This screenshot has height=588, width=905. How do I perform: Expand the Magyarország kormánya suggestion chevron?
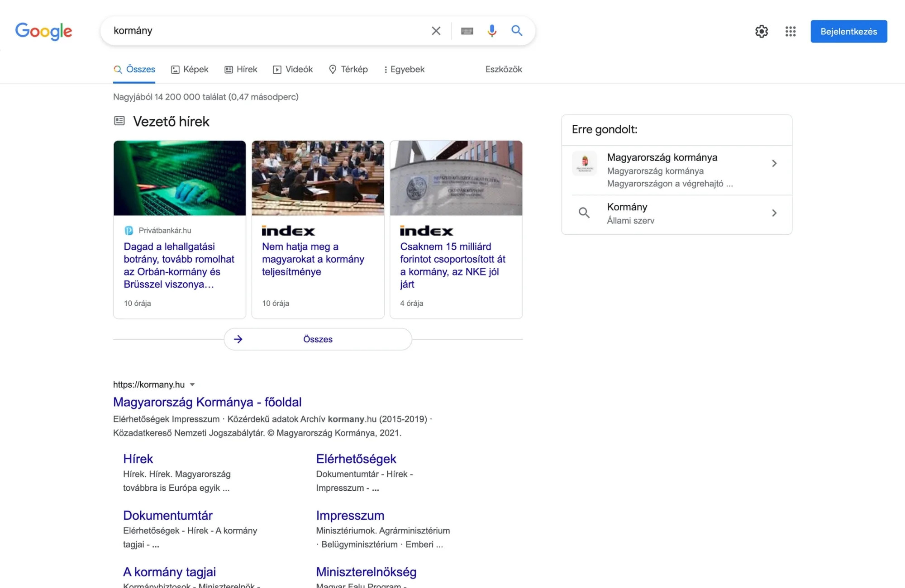click(774, 163)
